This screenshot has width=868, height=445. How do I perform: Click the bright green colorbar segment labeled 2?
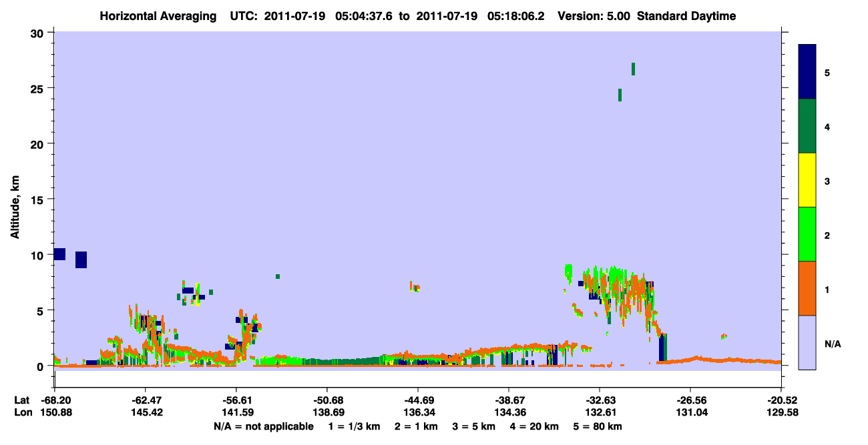[807, 234]
